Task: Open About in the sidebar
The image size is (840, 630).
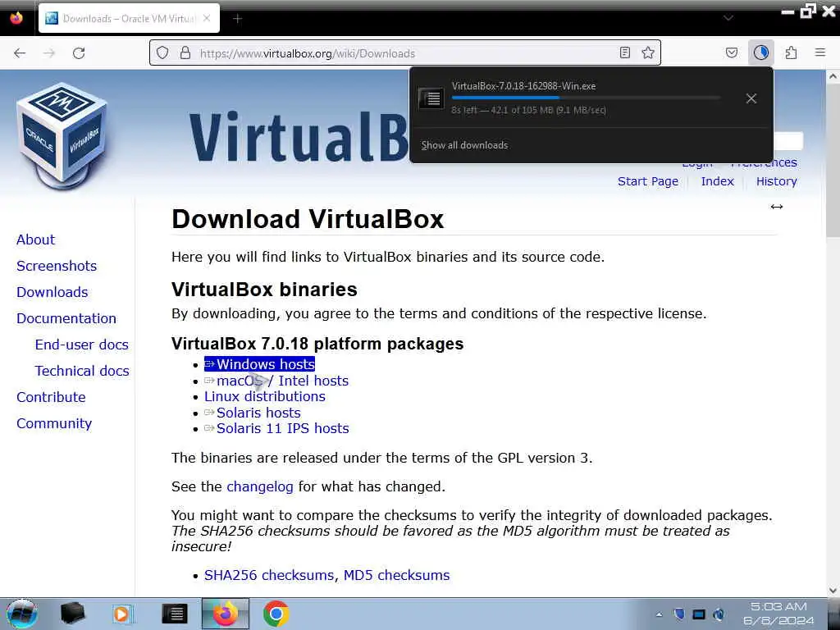Action: pos(35,240)
